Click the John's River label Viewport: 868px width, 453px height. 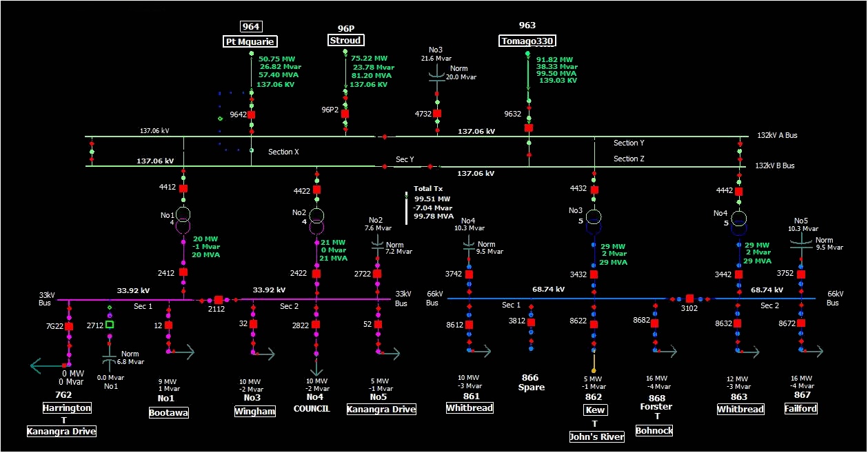pyautogui.click(x=596, y=436)
